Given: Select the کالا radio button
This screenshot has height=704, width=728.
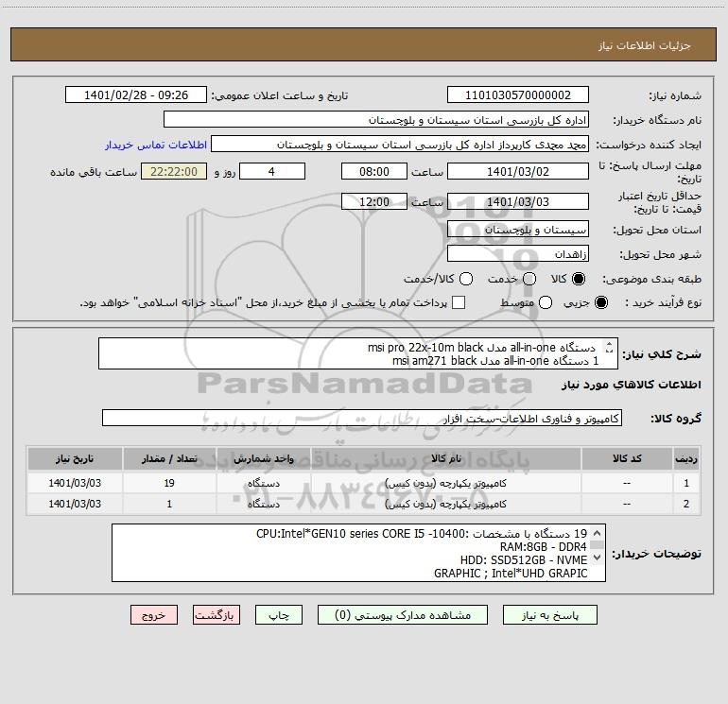Looking at the screenshot, I should tap(578, 279).
